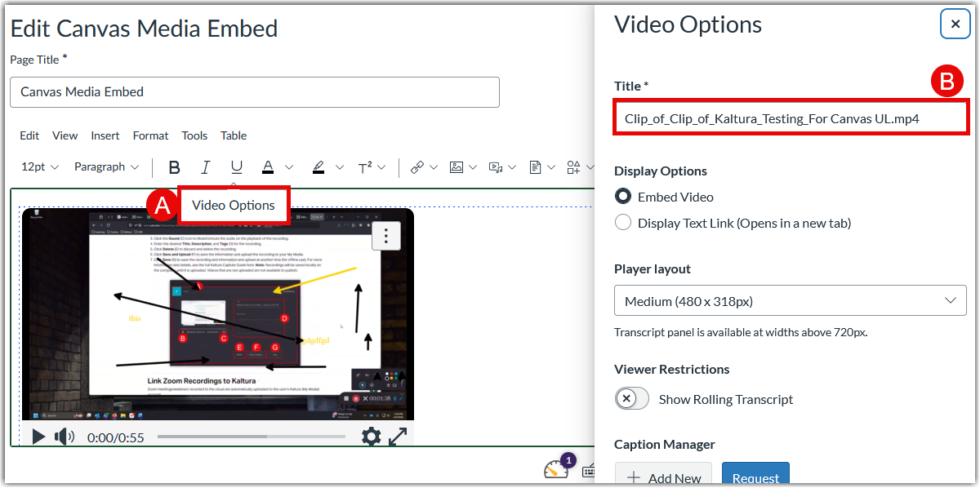This screenshot has height=488, width=980.
Task: Click the apps/shapes icon in toolbar
Action: click(573, 167)
